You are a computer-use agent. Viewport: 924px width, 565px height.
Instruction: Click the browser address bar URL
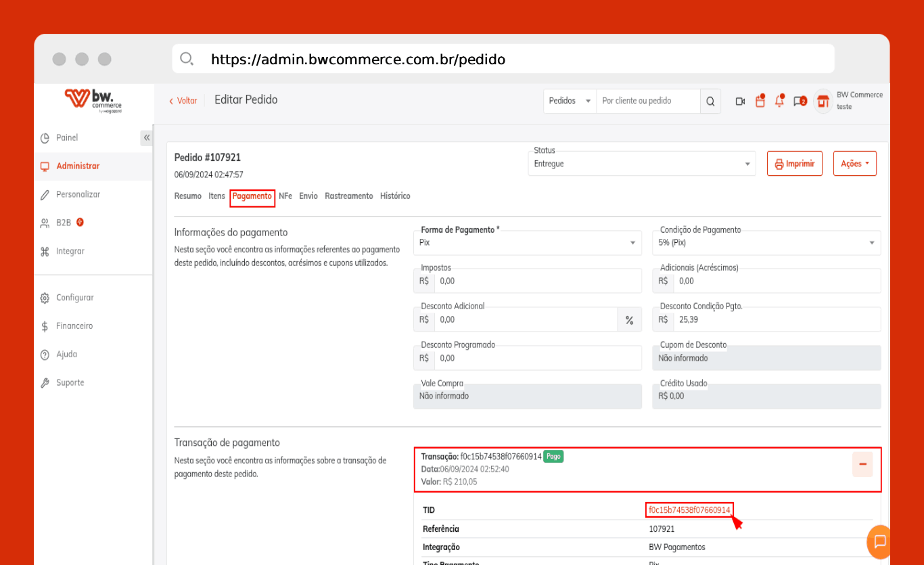pos(358,60)
